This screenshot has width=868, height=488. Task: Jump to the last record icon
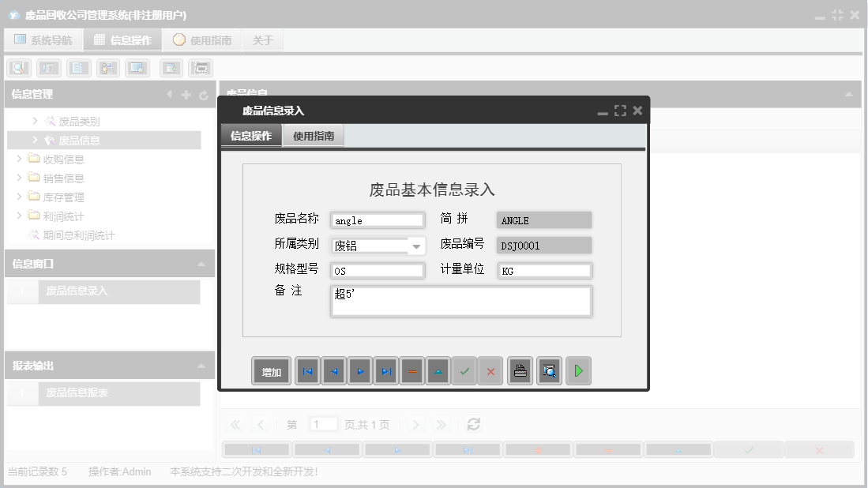coord(385,370)
